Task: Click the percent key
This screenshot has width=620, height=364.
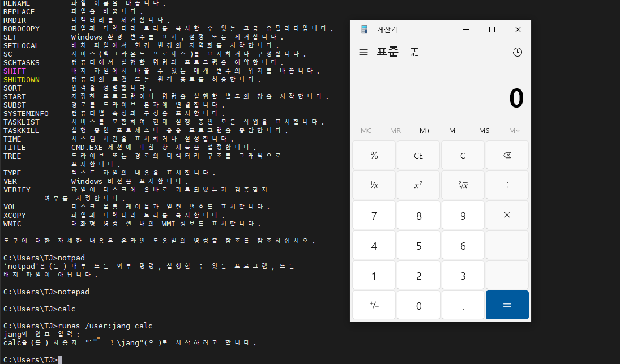Action: pos(374,155)
